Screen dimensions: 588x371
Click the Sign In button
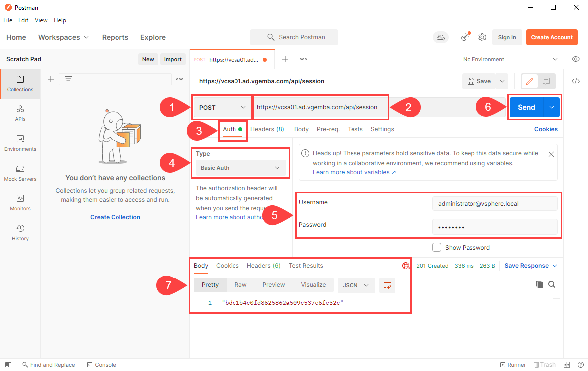tap(507, 37)
